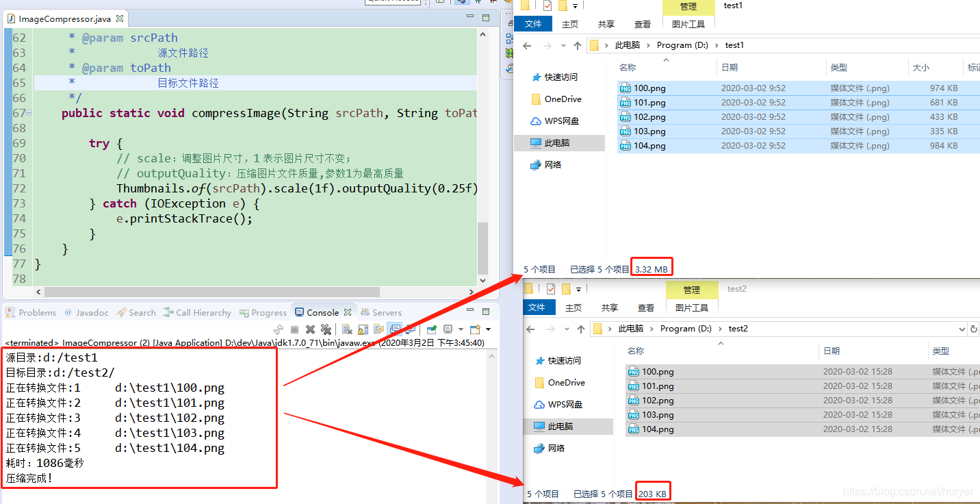
Task: Close the Console view tab
Action: coord(347,312)
